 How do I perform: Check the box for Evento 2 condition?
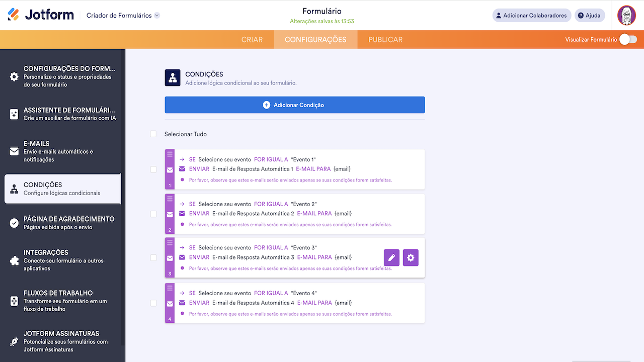(x=153, y=214)
